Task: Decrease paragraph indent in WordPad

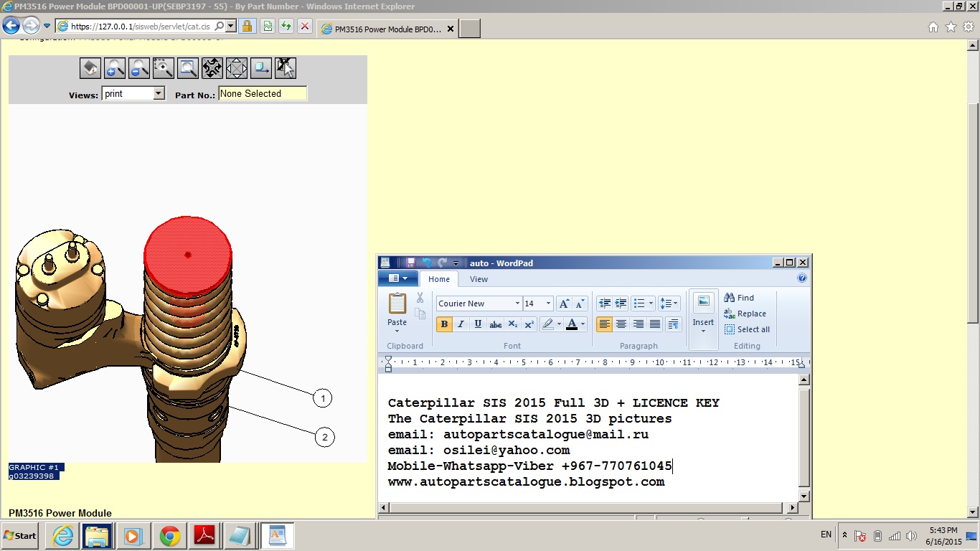Action: click(605, 303)
